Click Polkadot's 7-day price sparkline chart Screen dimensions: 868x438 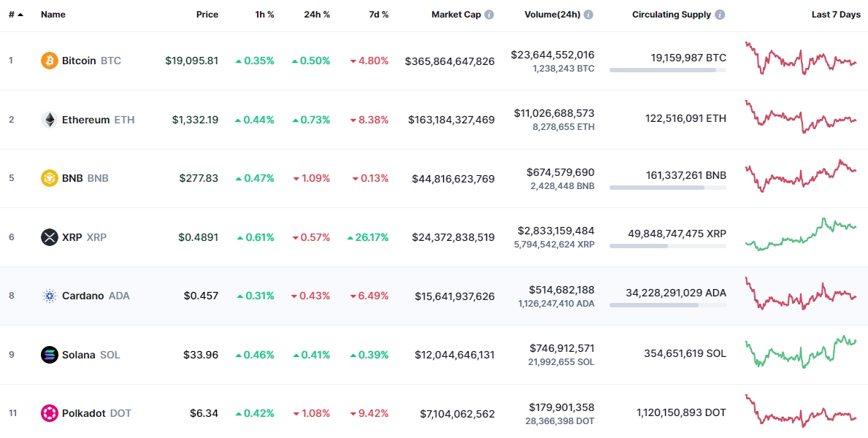coord(801,411)
